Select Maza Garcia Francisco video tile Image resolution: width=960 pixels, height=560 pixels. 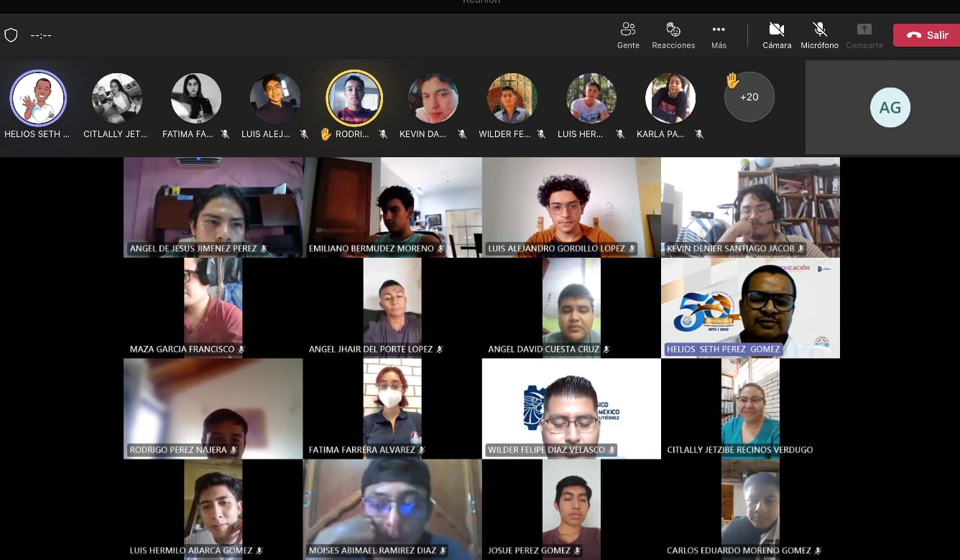[x=213, y=307]
